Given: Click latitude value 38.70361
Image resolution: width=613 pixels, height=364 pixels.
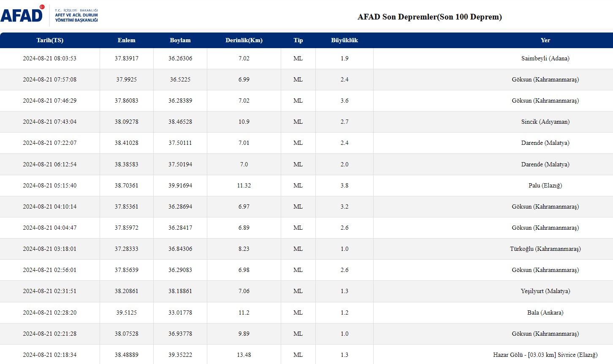Looking at the screenshot, I should tap(127, 185).
